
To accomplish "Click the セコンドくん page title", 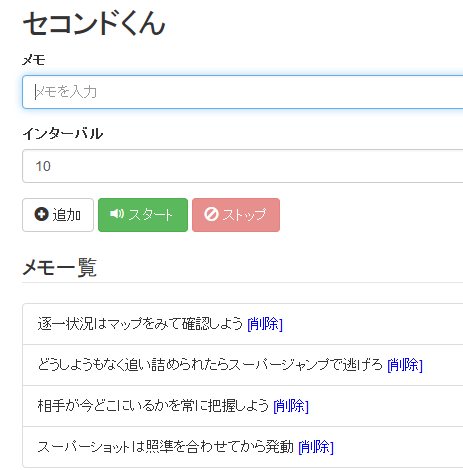I will 94,23.
